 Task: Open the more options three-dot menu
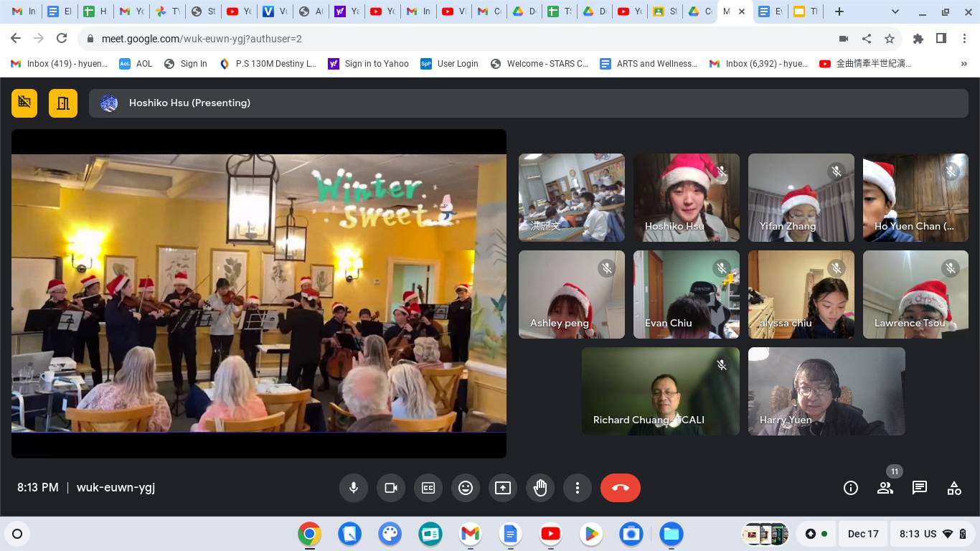coord(578,488)
